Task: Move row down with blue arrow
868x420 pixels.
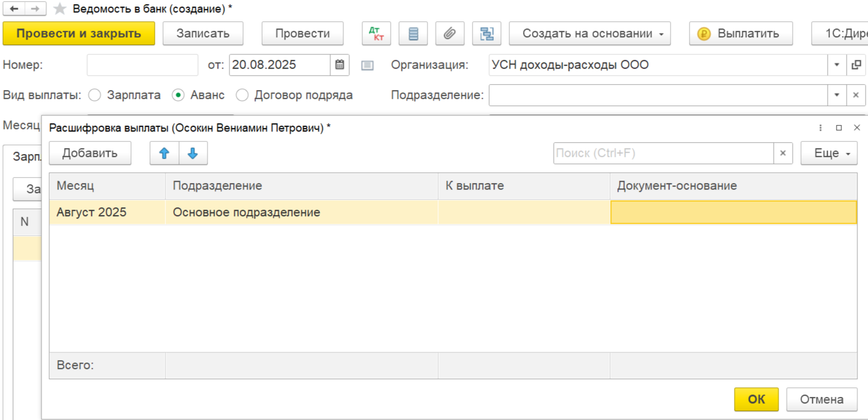Action: [x=193, y=153]
